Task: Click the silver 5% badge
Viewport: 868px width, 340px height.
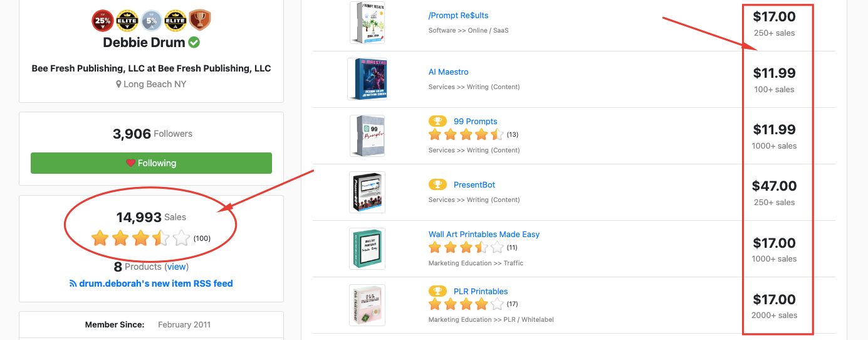Action: [151, 21]
